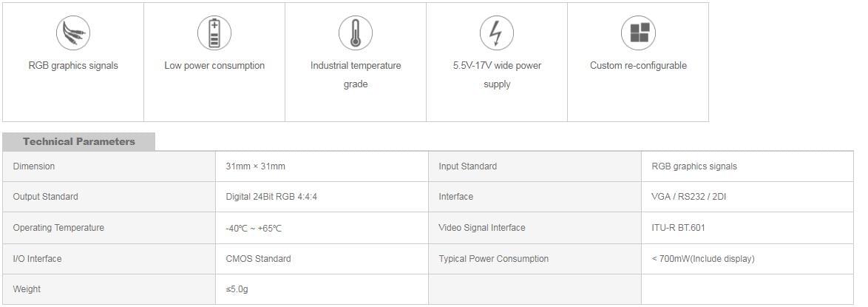
Task: Click the Weight ≤5.0g value cell
Action: (x=322, y=289)
